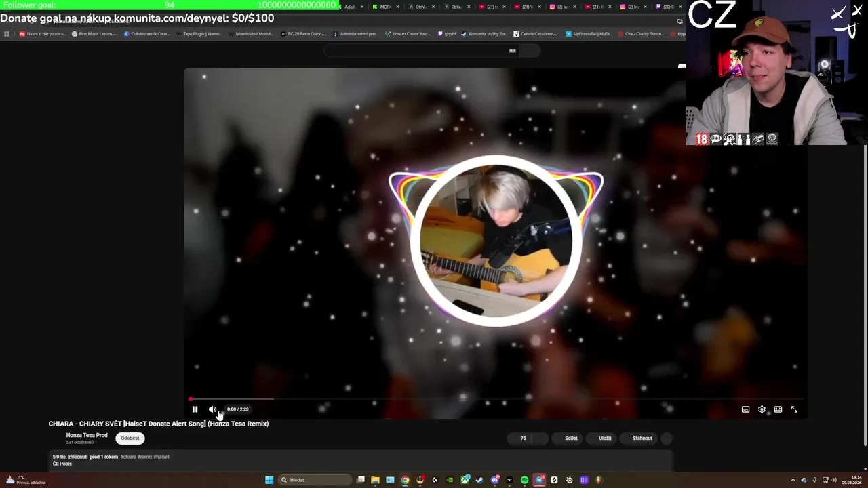Open the video player settings gear

[762, 409]
